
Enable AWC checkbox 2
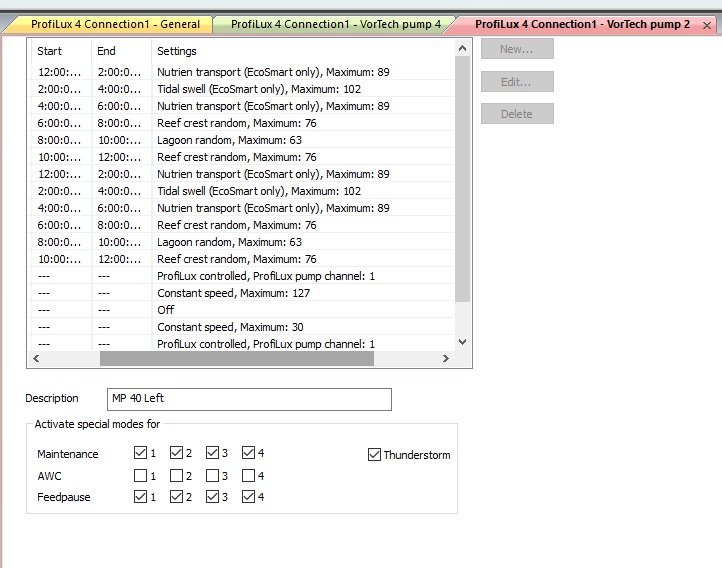click(176, 475)
